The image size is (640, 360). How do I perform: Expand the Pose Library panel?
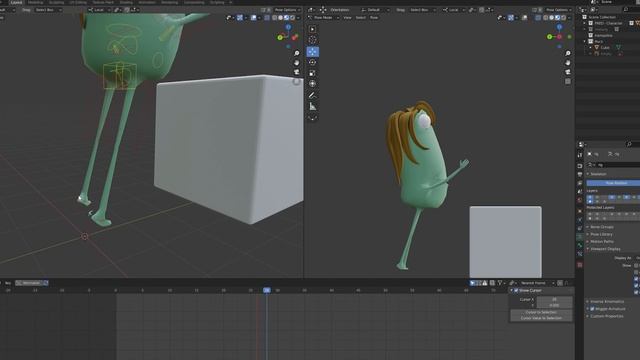click(601, 234)
